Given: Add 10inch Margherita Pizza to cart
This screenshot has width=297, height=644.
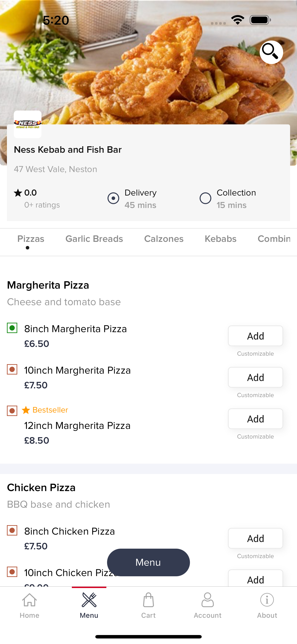Looking at the screenshot, I should click(x=255, y=377).
